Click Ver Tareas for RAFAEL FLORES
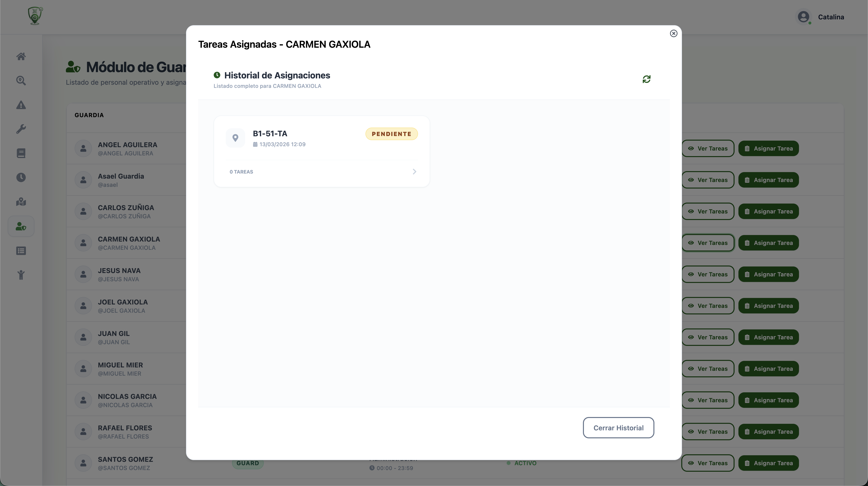This screenshot has height=486, width=868. (708, 432)
